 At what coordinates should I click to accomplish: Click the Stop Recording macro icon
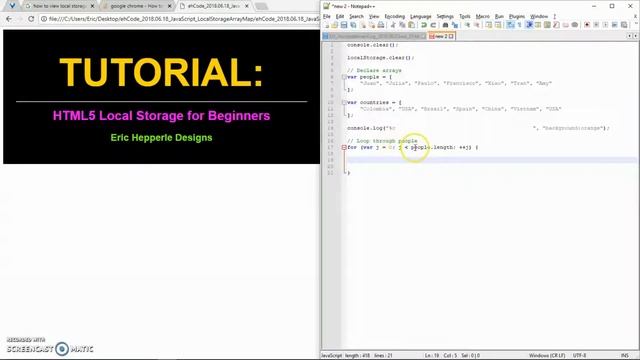[x=596, y=25]
